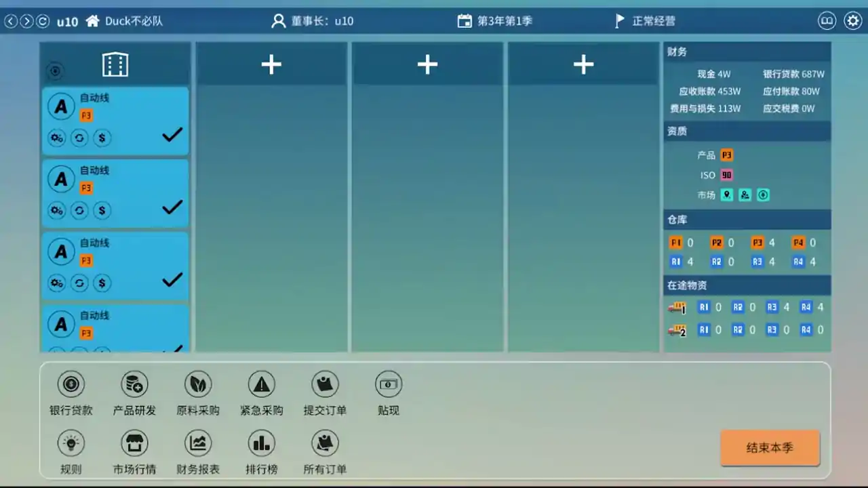Open 银行贷款 bank loan icon
Screen dimensions: 868x488
click(71, 385)
